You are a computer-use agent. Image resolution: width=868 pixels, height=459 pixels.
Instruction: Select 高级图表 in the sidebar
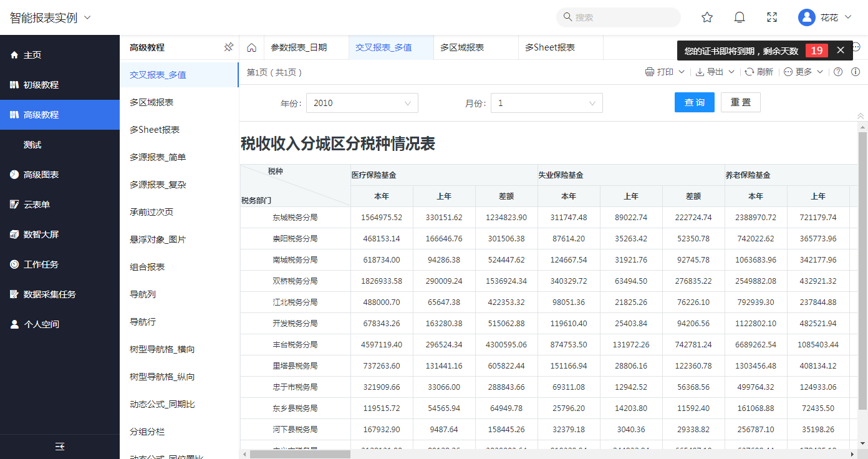(x=41, y=175)
